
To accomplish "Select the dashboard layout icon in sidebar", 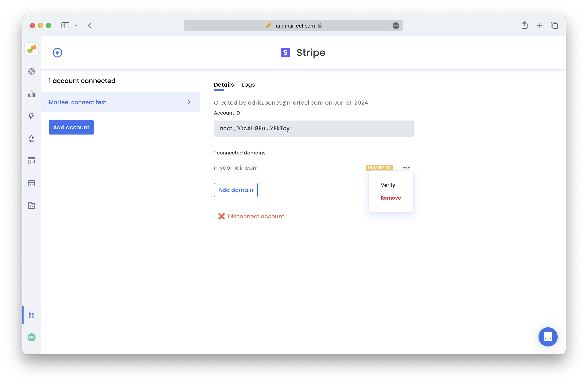I will point(31,161).
